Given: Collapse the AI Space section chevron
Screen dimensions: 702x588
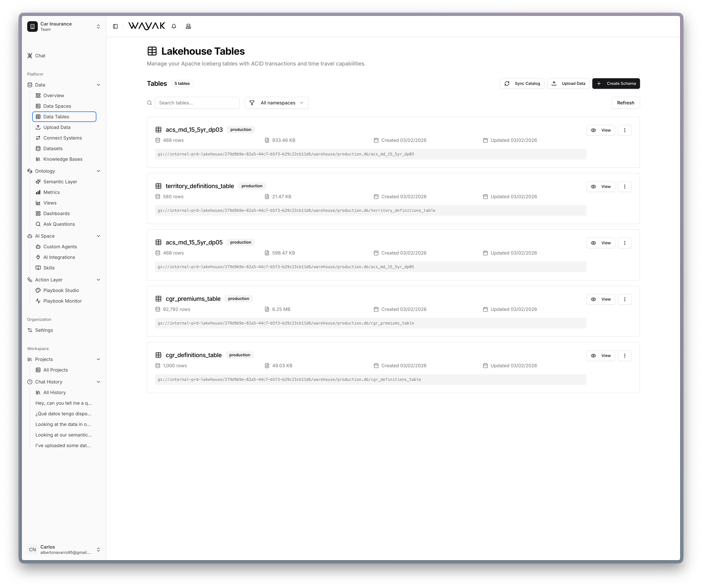Looking at the screenshot, I should click(98, 236).
